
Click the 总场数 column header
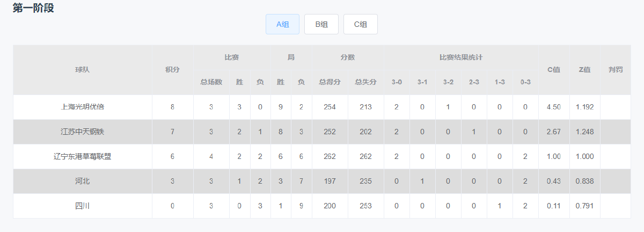coord(211,82)
